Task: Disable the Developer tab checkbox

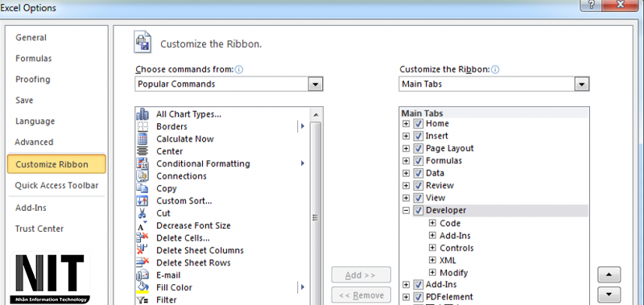Action: tap(418, 210)
